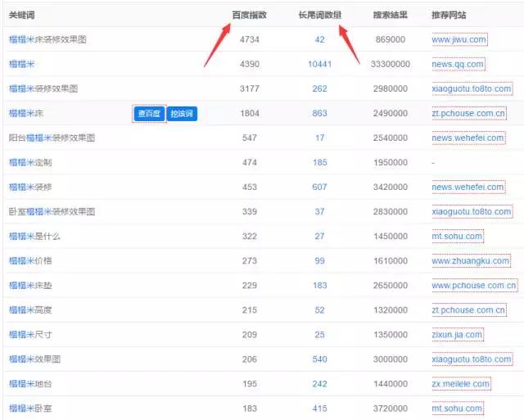The image size is (524, 420).
Task: Visit the news.qq.com recommended site
Action: click(458, 64)
